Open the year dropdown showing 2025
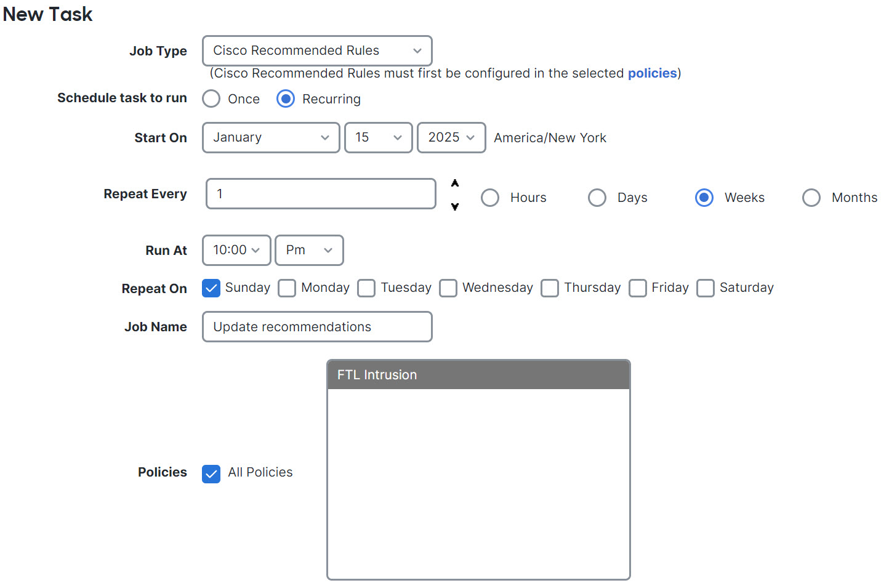This screenshot has height=588, width=881. (451, 137)
